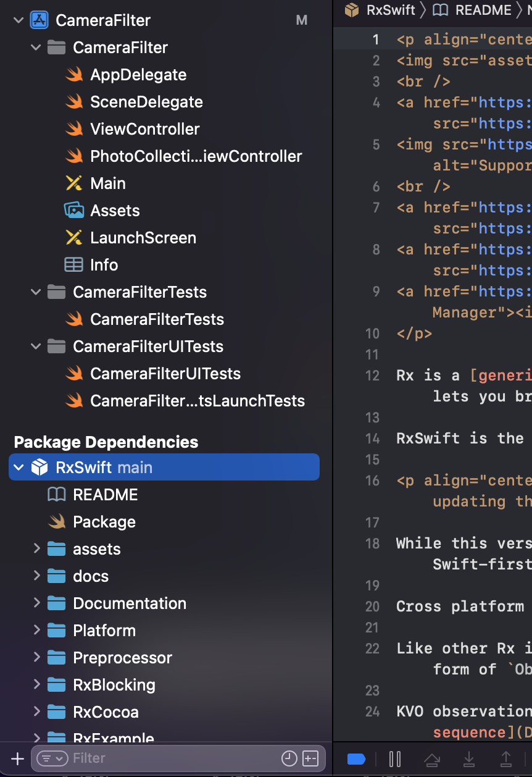
Task: Select the Platform folder
Action: coord(104,631)
